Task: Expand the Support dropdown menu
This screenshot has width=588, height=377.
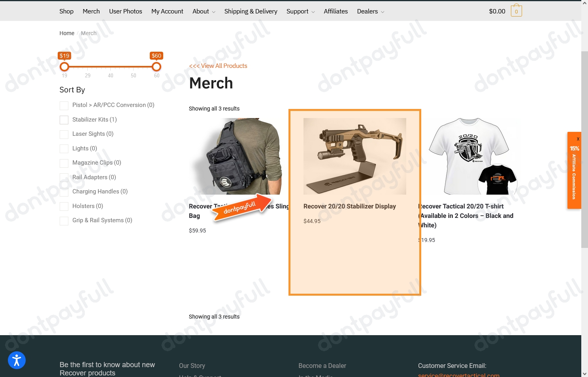Action: point(300,11)
